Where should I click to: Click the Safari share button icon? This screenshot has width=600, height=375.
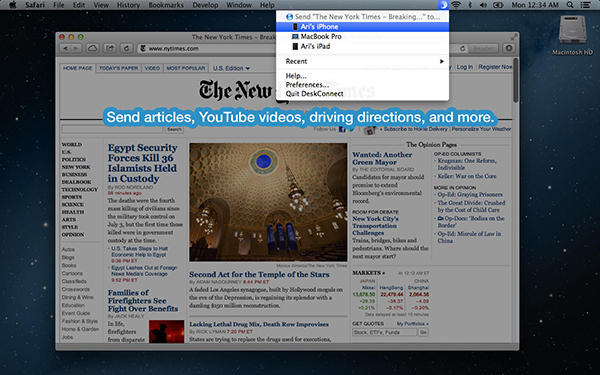tap(110, 48)
